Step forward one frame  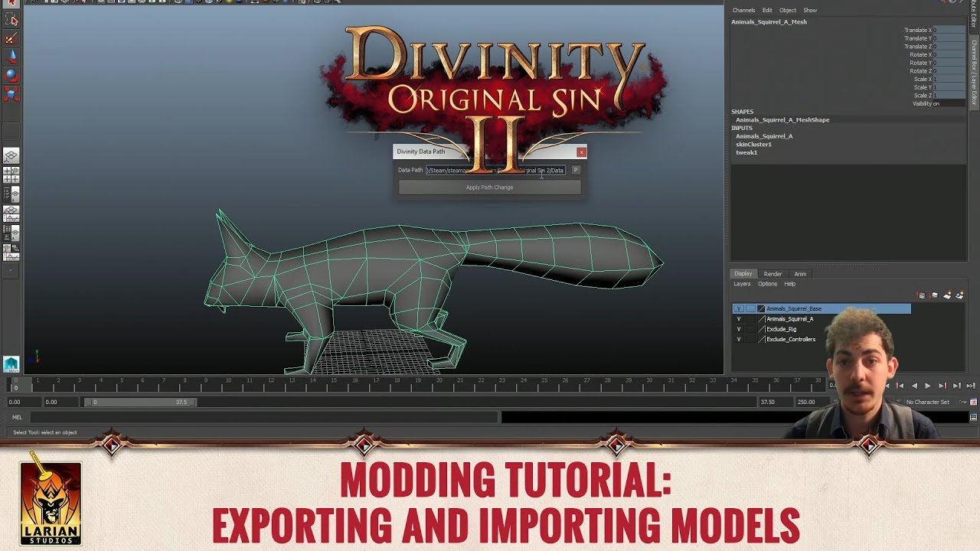click(957, 386)
